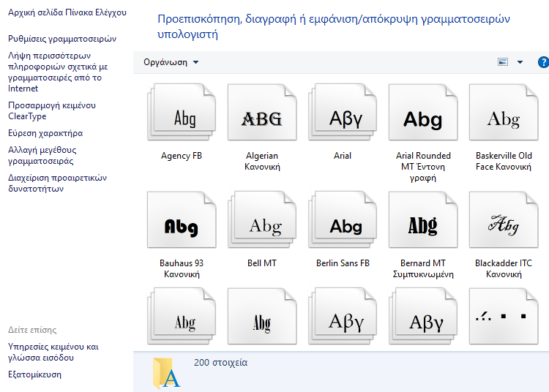The image size is (549, 392).
Task: Select the Blackadder ITC font icon
Action: click(x=504, y=219)
